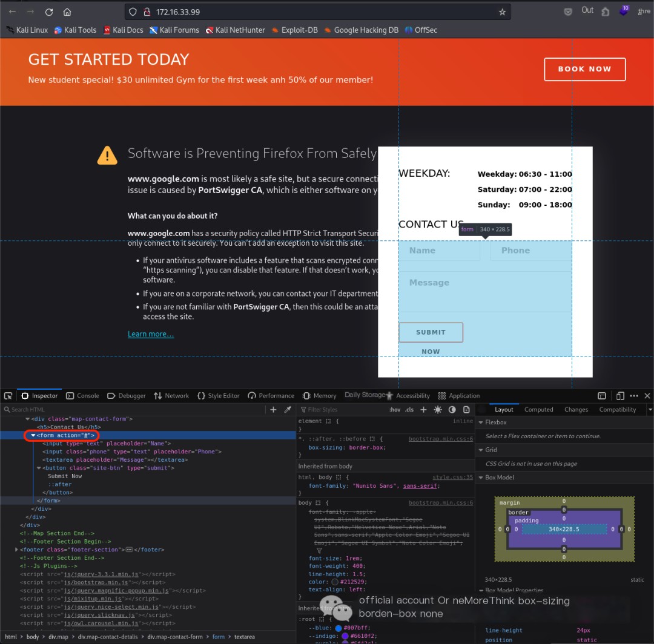
Task: Save page to Pocket
Action: (567, 11)
